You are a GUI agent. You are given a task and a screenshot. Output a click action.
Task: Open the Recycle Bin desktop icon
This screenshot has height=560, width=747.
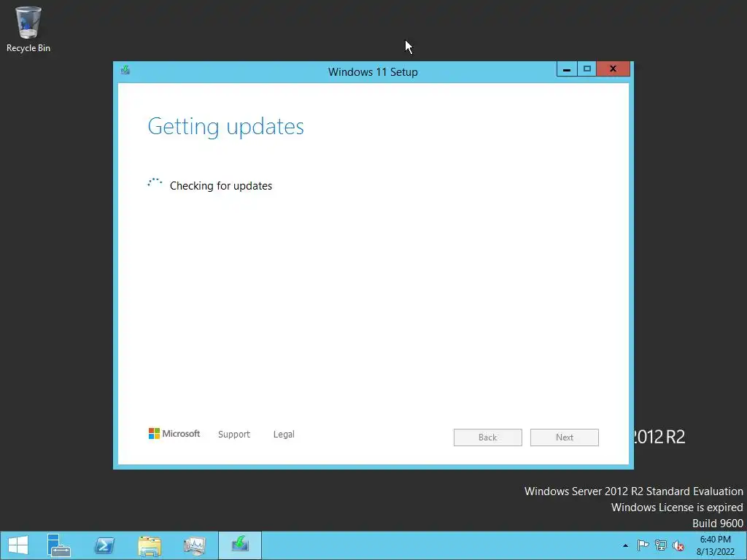point(28,29)
